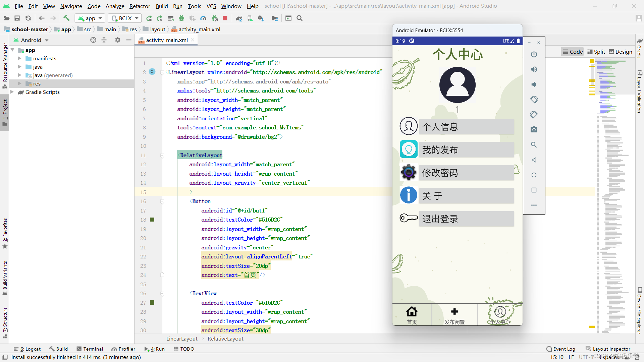Viewport: 644px width, 362px height.
Task: Switch editor to Design view mode
Action: 621,52
